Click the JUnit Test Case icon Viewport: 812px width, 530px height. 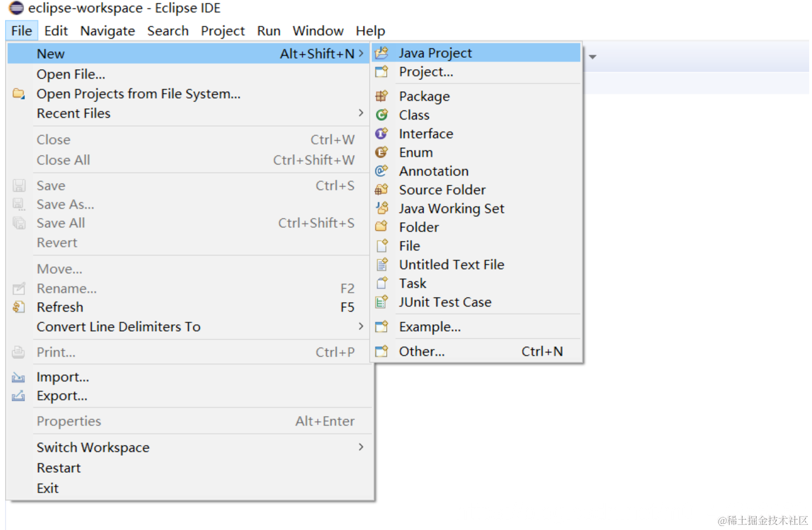382,302
